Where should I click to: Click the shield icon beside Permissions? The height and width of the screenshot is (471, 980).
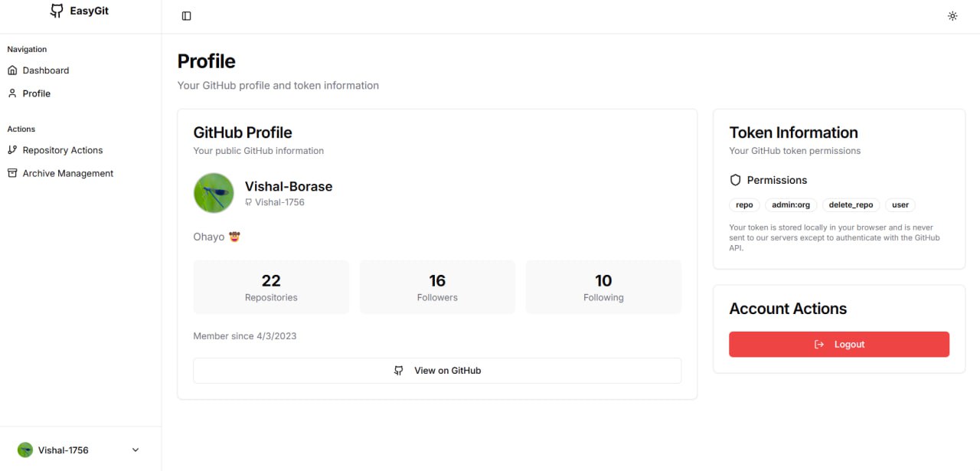[x=736, y=180]
